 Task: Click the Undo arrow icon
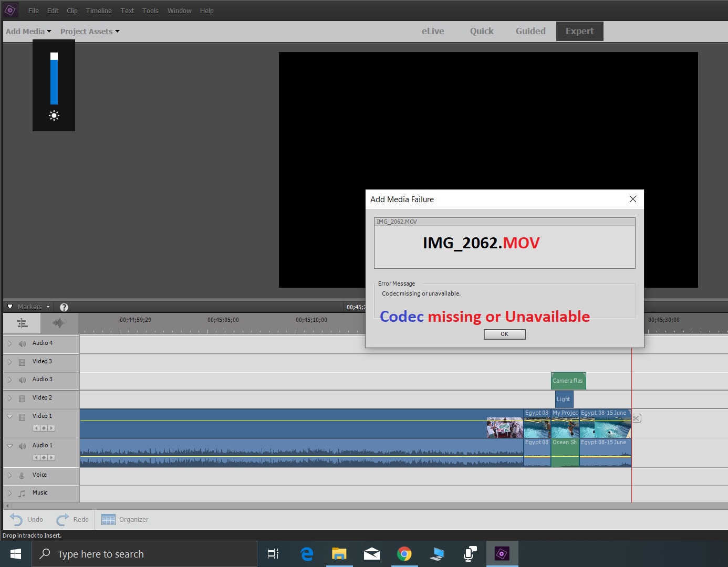tap(16, 520)
